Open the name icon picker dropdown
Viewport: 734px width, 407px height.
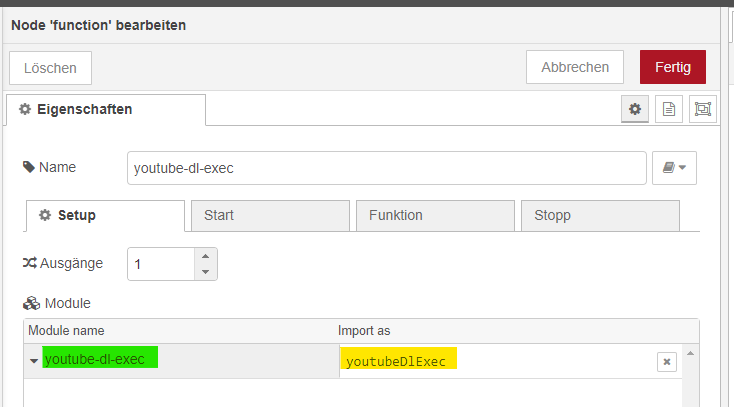tap(674, 168)
